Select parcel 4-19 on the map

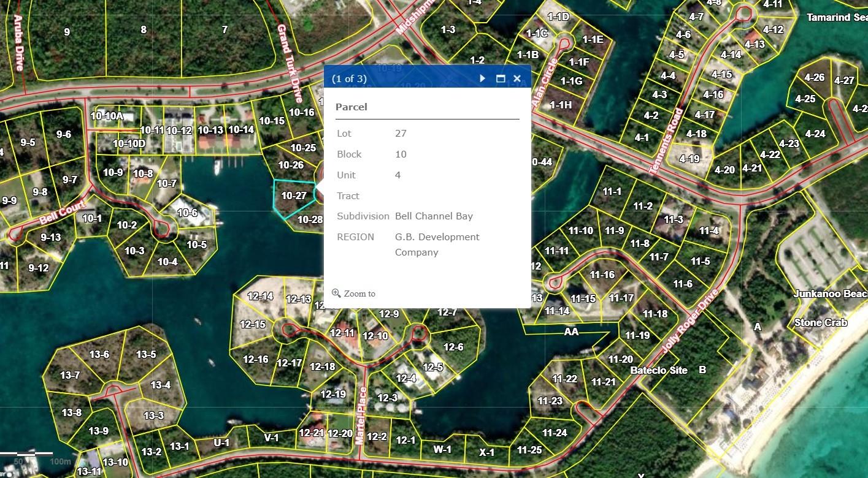pos(689,159)
